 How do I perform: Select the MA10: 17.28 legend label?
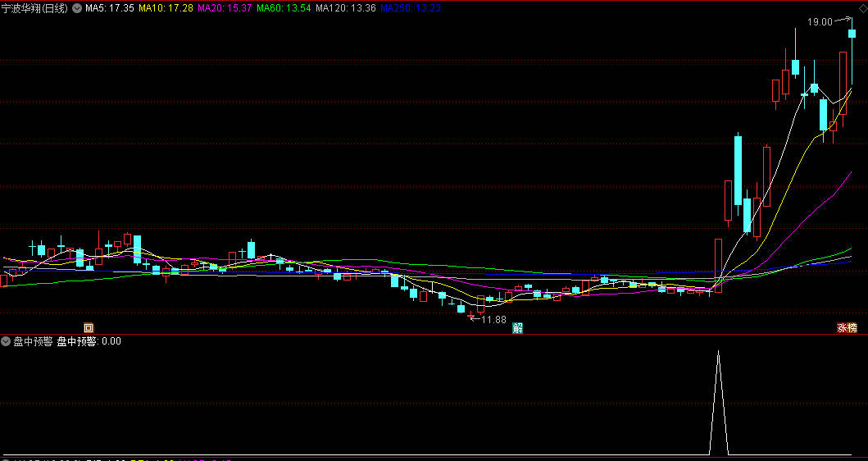coord(166,8)
